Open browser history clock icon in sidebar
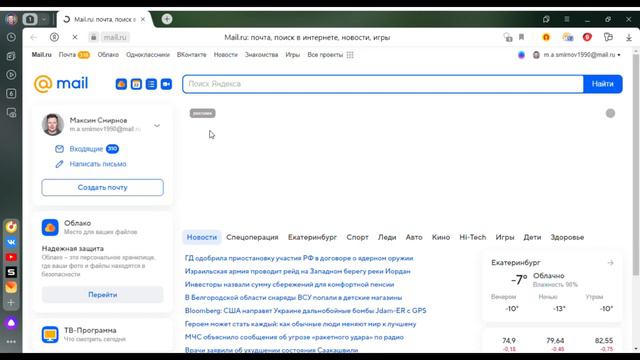This screenshot has height=360, width=640. tap(11, 37)
